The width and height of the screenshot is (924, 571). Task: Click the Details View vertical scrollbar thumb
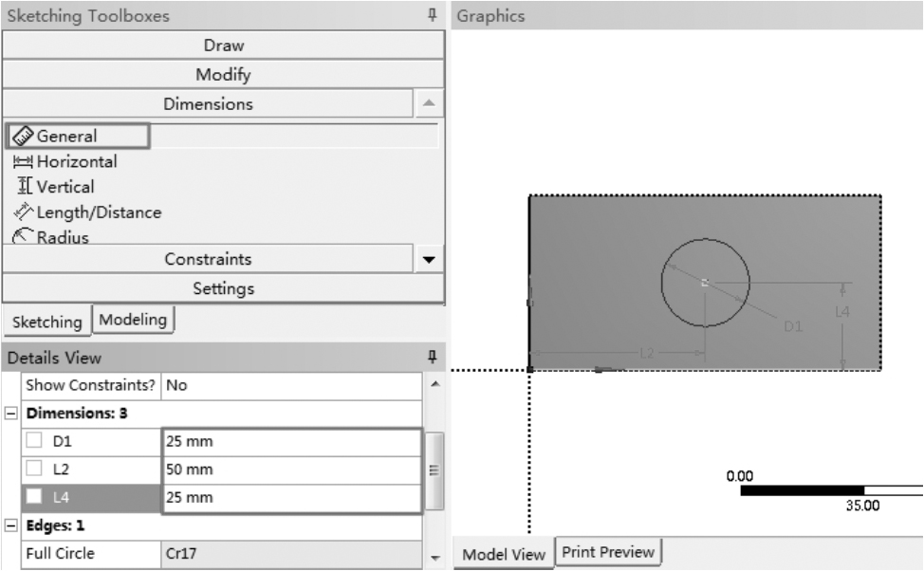tap(433, 470)
